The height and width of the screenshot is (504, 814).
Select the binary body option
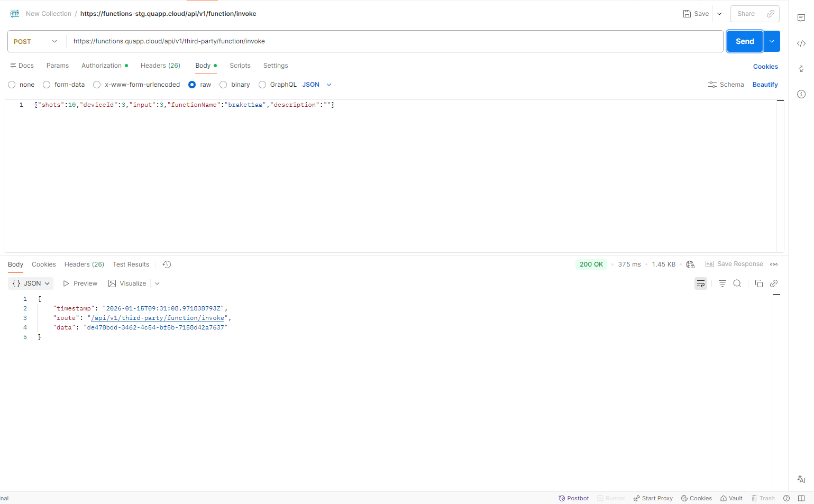click(x=223, y=85)
